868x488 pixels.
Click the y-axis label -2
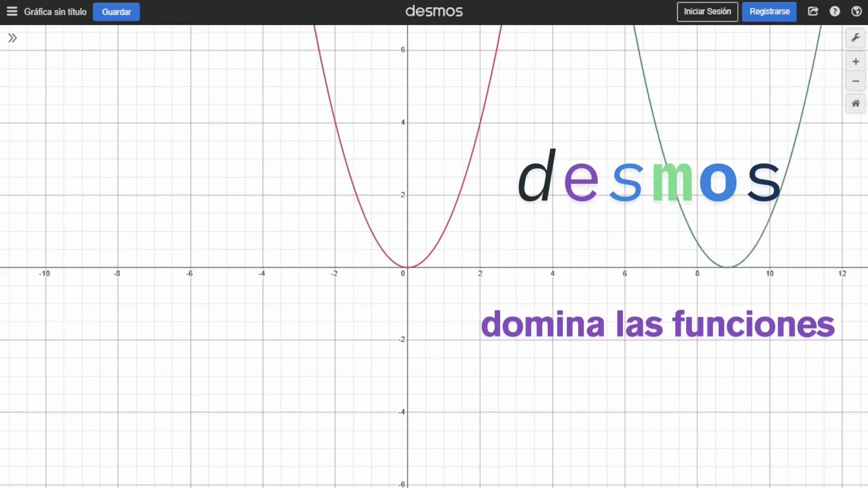pyautogui.click(x=401, y=339)
